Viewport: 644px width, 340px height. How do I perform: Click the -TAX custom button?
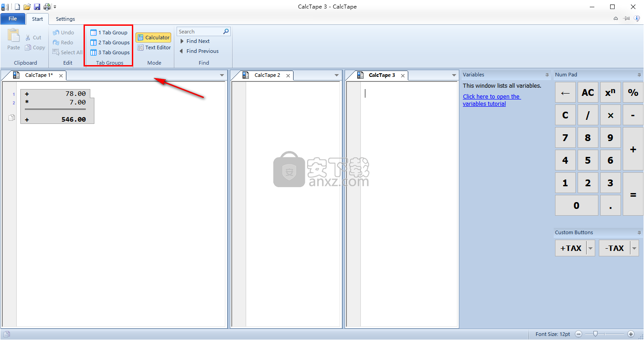(x=614, y=248)
